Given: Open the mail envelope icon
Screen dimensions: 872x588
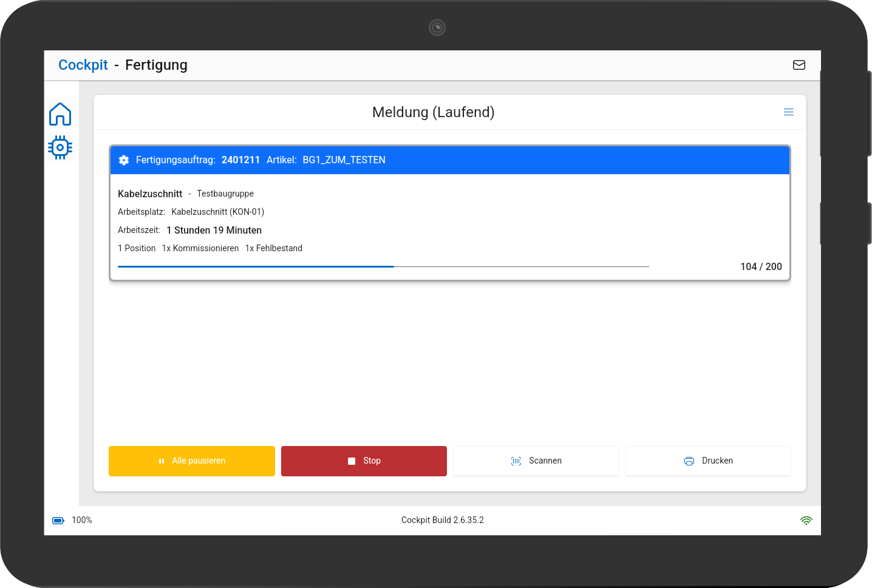Looking at the screenshot, I should click(799, 65).
